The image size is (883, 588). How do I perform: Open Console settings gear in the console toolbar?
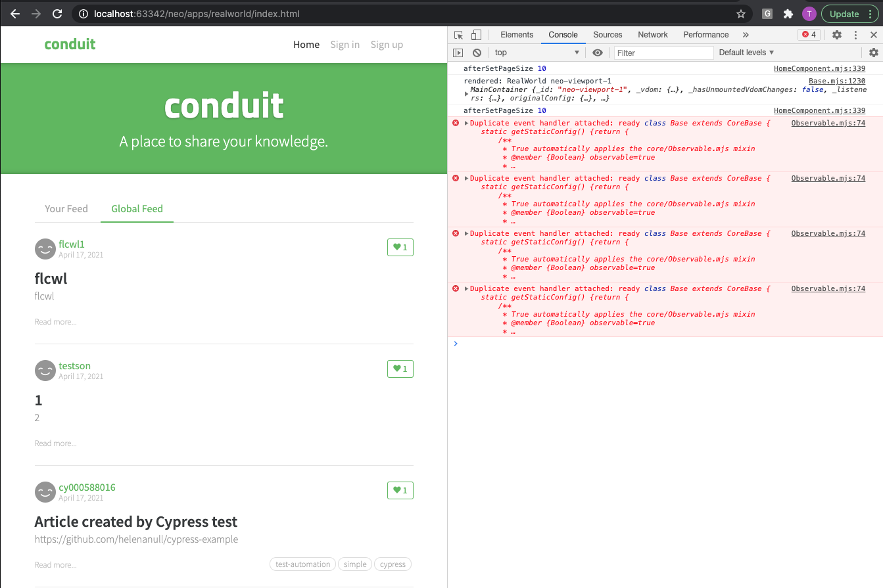[873, 53]
